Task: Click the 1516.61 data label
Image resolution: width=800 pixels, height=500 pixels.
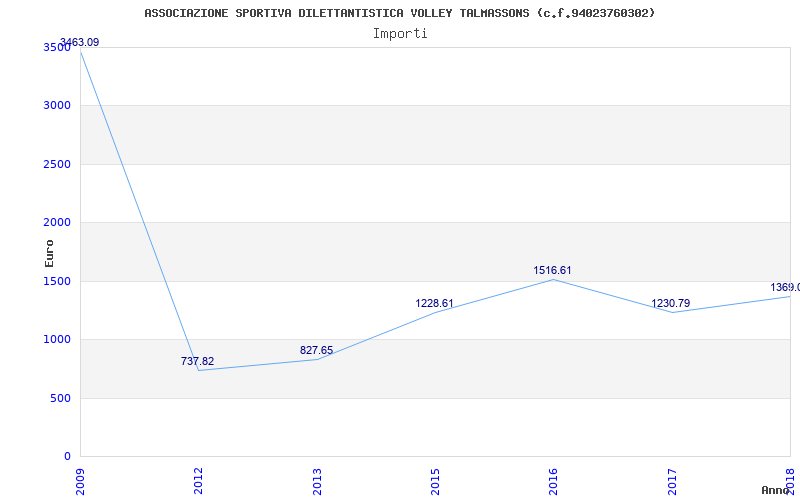Action: 553,270
